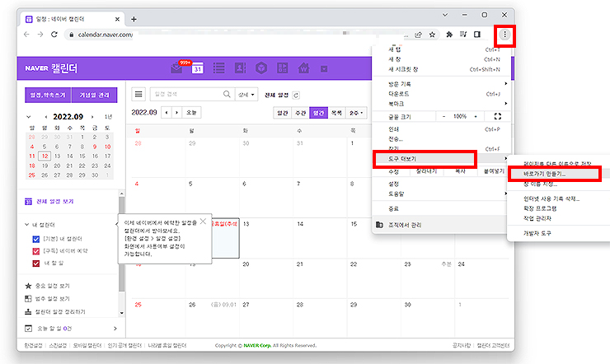The height and width of the screenshot is (364, 610).
Task: Click the calendar schedule cleanup stamp icon
Action: tap(28, 311)
